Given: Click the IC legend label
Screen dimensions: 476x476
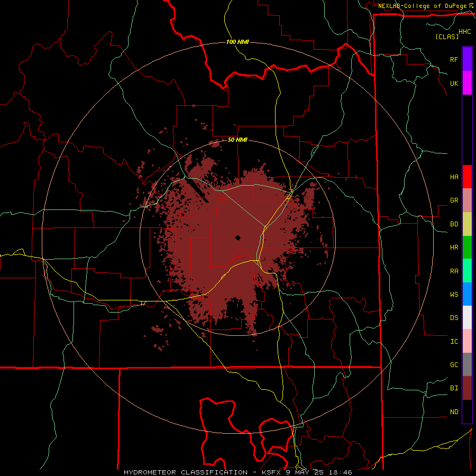Looking at the screenshot, I should 454,342.
